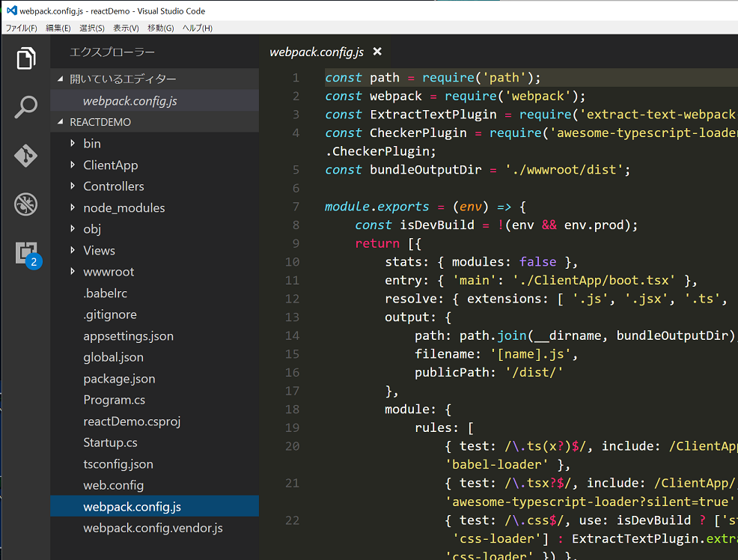Open the Source Control git icon
This screenshot has width=738, height=560.
(x=26, y=156)
